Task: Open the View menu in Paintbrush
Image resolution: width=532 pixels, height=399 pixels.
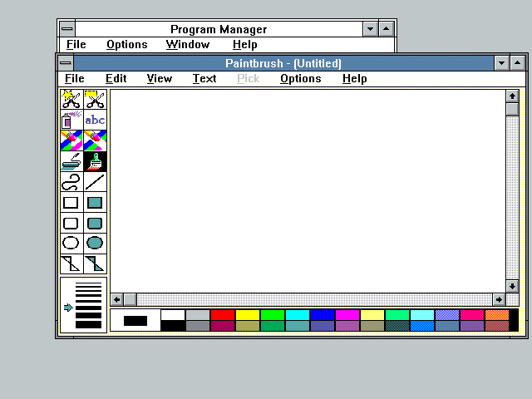Action: pyautogui.click(x=160, y=79)
